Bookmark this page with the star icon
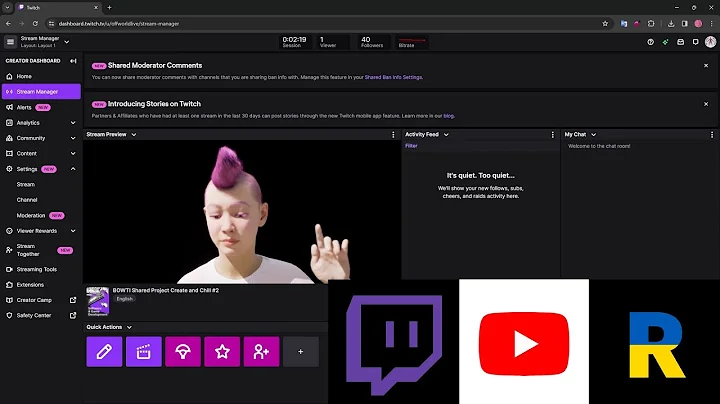The width and height of the screenshot is (720, 404). 605,23
